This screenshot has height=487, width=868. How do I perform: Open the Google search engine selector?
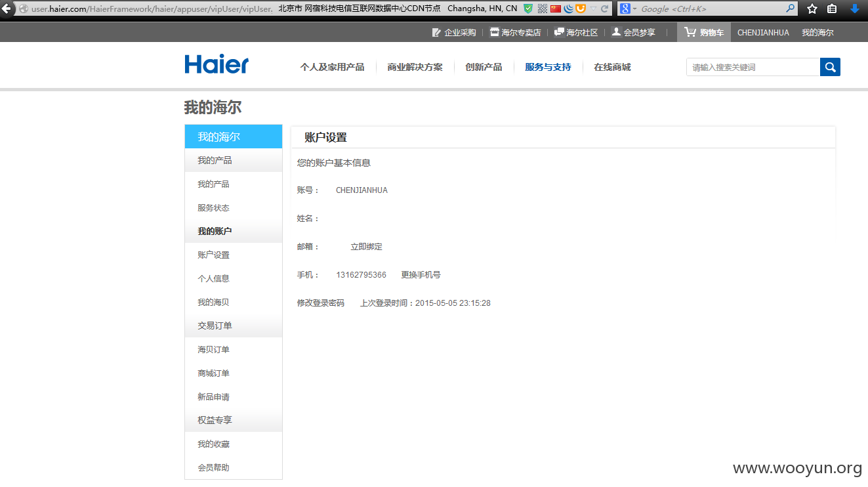pos(629,9)
